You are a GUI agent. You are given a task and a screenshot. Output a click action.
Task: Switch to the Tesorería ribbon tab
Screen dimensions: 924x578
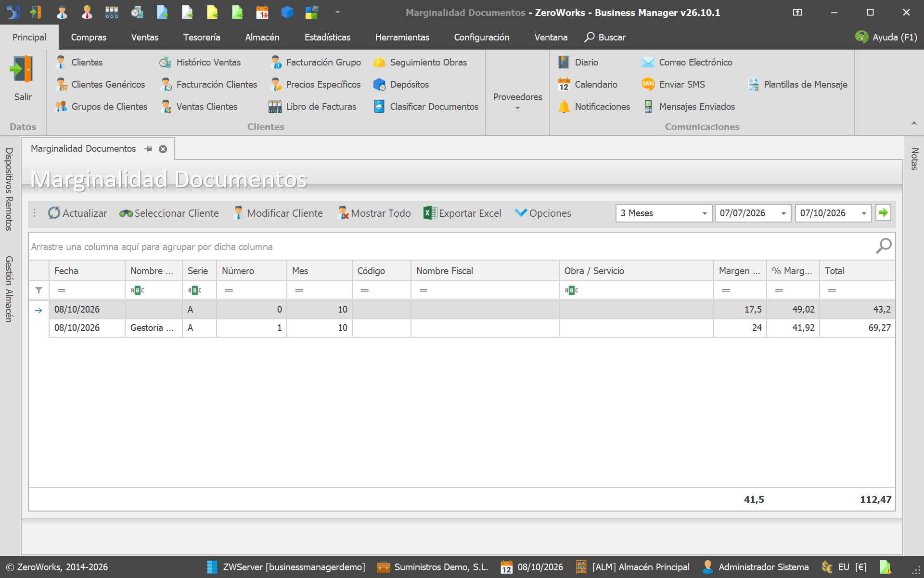[202, 37]
